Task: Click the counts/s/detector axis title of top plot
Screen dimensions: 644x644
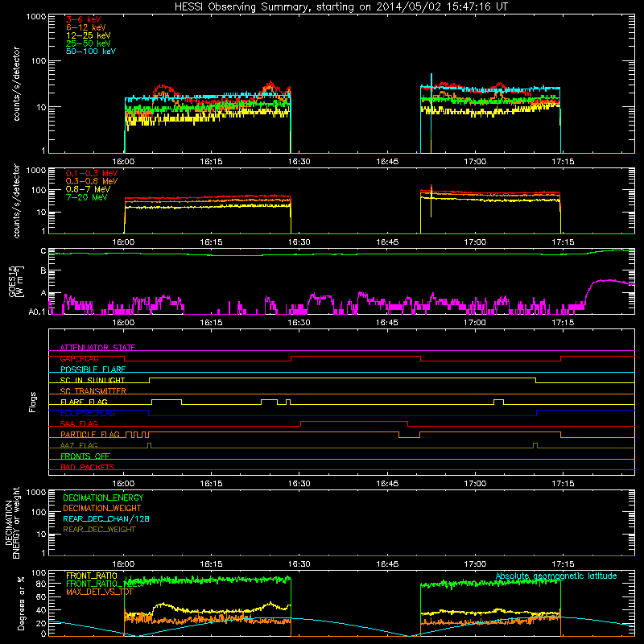Action: [16, 84]
